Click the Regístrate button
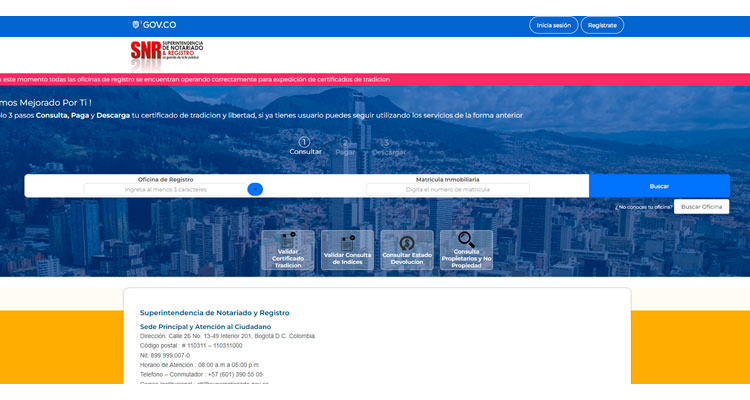Viewport: 750px width, 400px height. coord(602,25)
